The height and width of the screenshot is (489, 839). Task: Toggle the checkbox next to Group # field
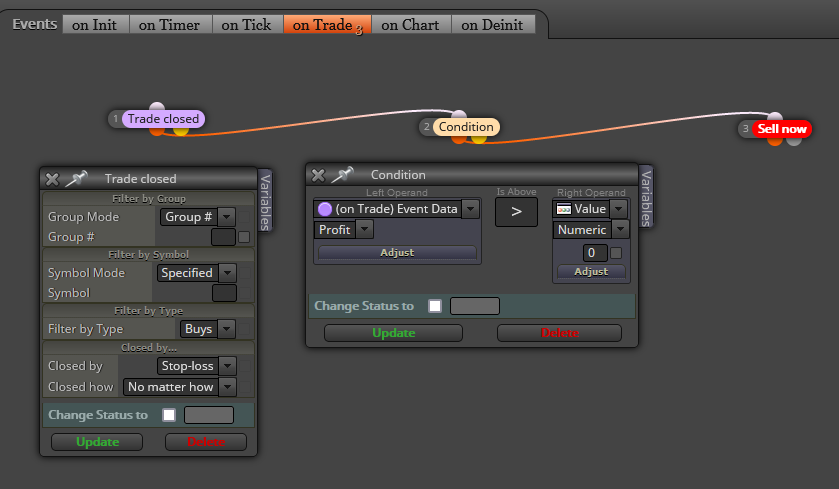click(244, 237)
